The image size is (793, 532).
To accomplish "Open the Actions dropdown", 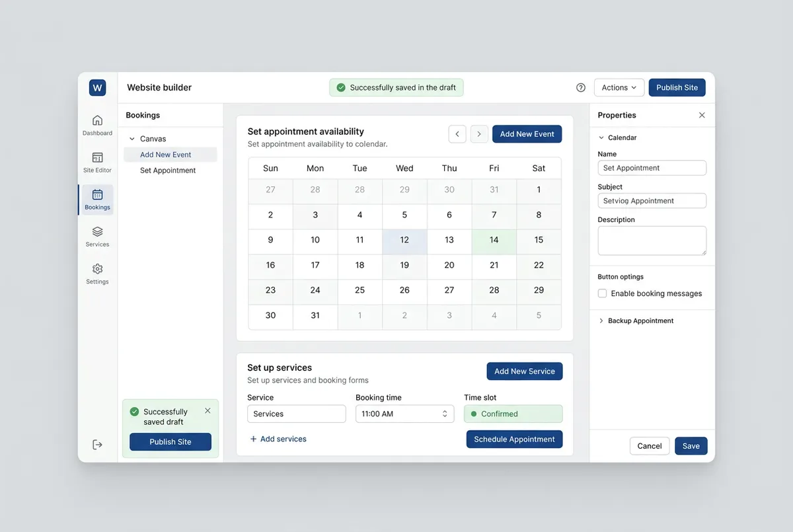I will click(619, 87).
